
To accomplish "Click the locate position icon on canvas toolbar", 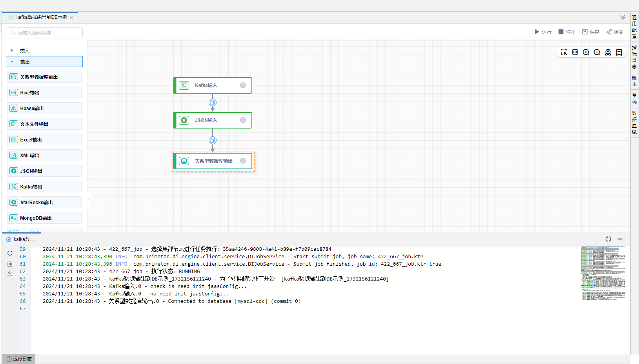I will [608, 53].
